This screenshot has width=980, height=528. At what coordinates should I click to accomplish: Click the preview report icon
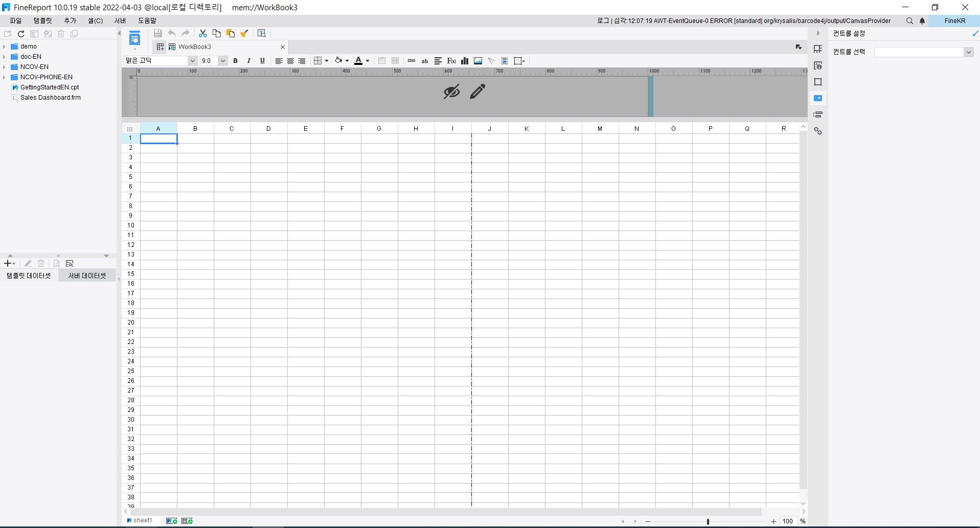pyautogui.click(x=134, y=39)
